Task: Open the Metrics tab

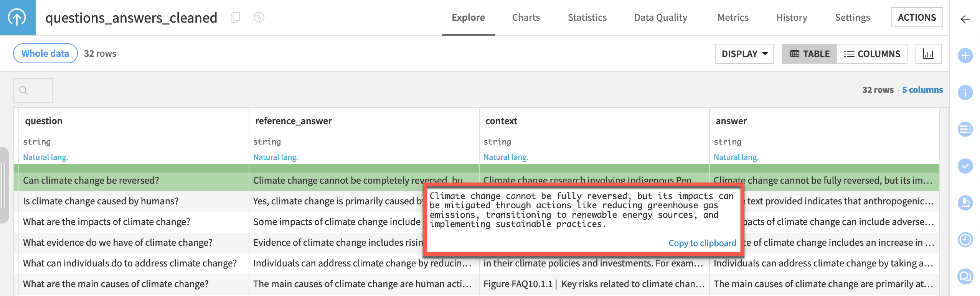Action: point(733,18)
